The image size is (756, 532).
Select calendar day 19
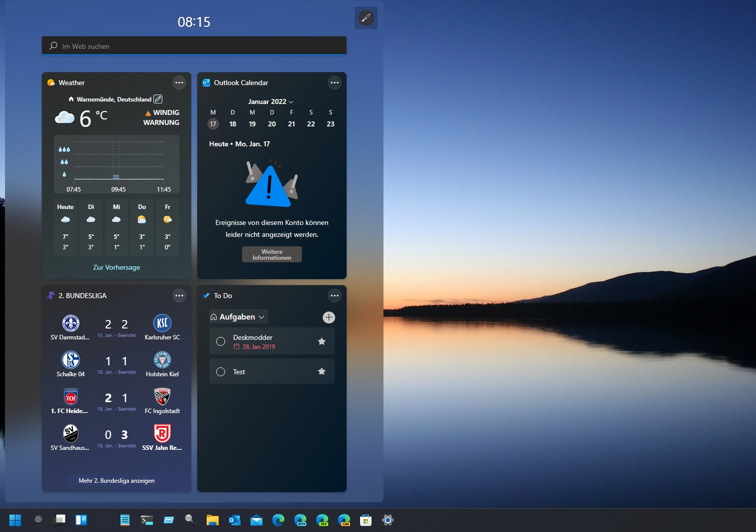(252, 124)
